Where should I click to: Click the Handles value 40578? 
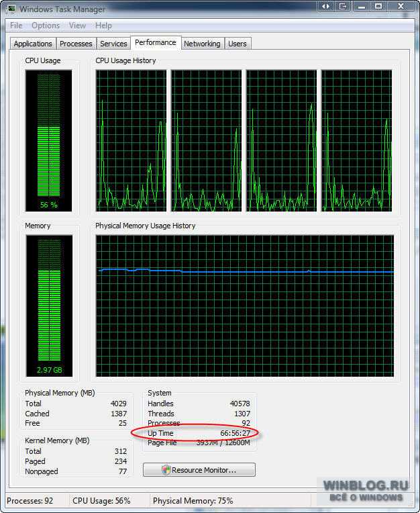click(x=240, y=404)
